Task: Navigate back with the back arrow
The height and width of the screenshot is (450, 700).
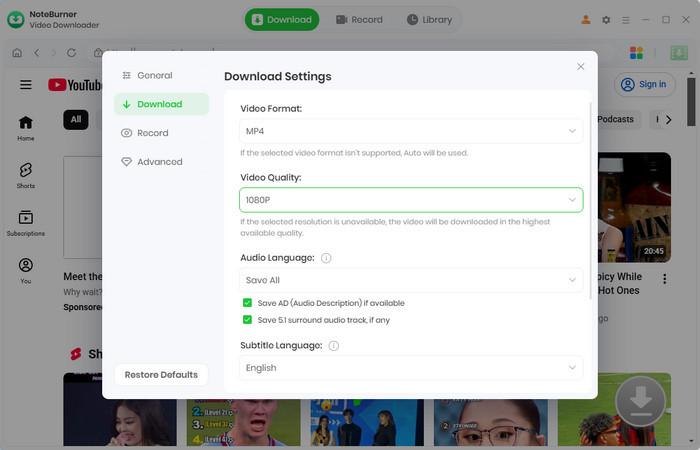Action: [37, 53]
